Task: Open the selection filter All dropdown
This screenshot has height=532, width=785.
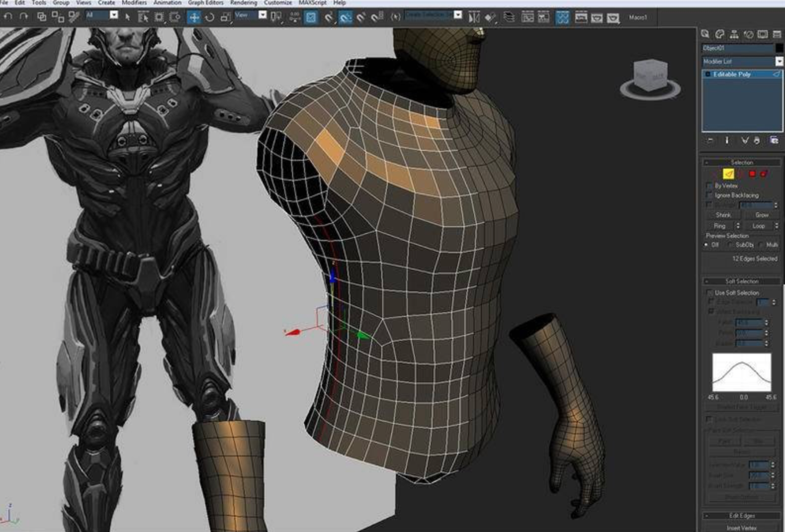Action: click(x=114, y=15)
